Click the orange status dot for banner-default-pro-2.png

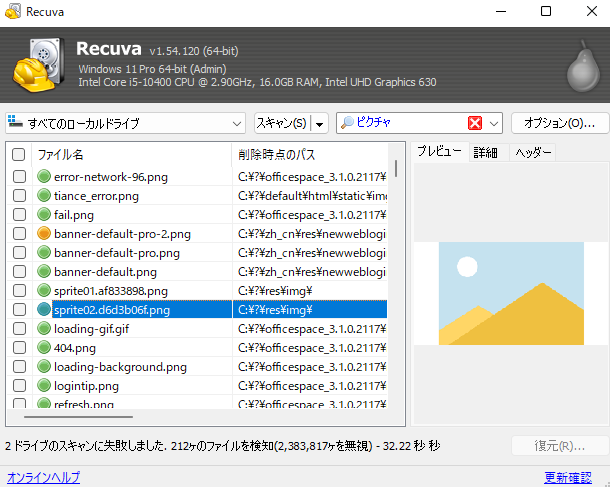(x=44, y=234)
